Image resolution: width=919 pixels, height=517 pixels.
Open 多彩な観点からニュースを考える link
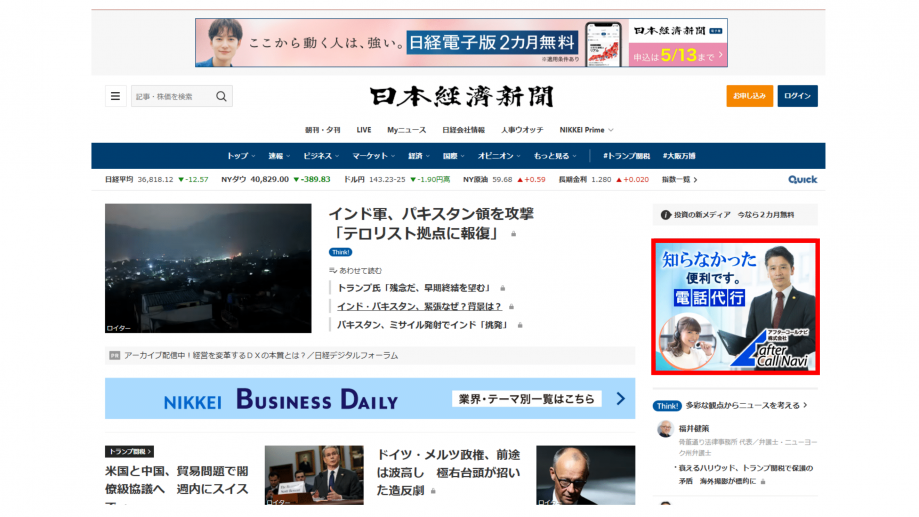click(x=746, y=406)
